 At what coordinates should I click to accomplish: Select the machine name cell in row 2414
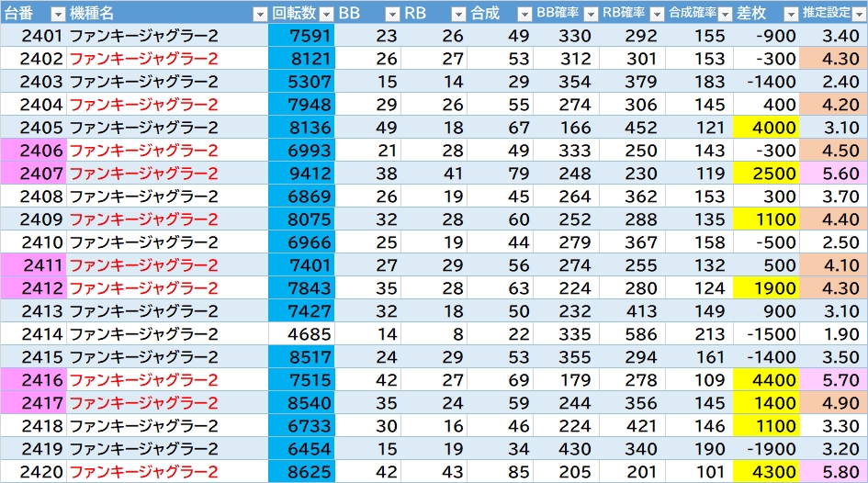click(168, 333)
